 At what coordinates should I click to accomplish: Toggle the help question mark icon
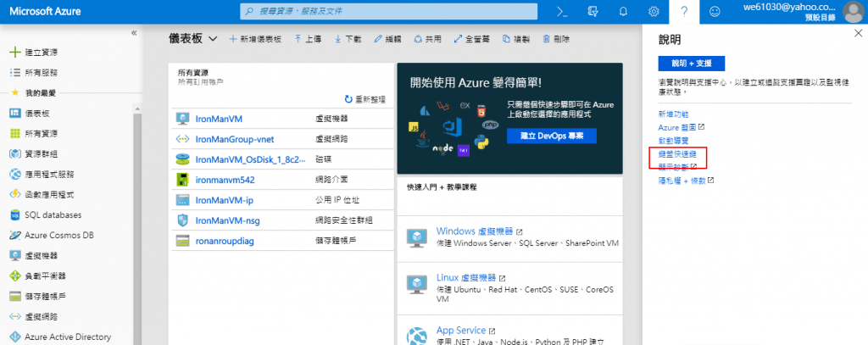[x=684, y=11]
